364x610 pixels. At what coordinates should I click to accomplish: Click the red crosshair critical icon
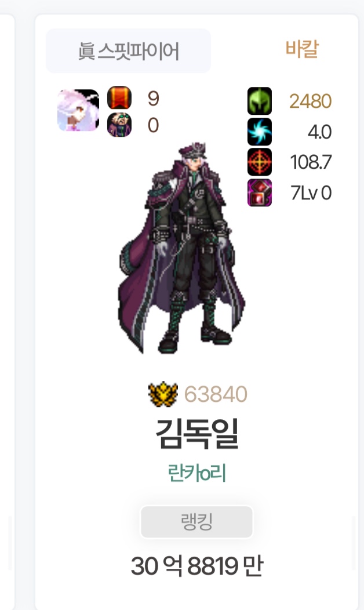click(260, 162)
